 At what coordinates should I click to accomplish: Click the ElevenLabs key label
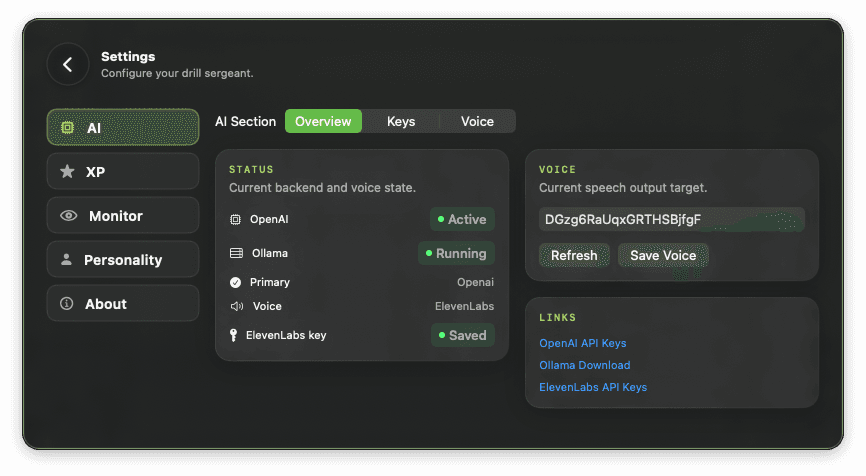tap(286, 335)
